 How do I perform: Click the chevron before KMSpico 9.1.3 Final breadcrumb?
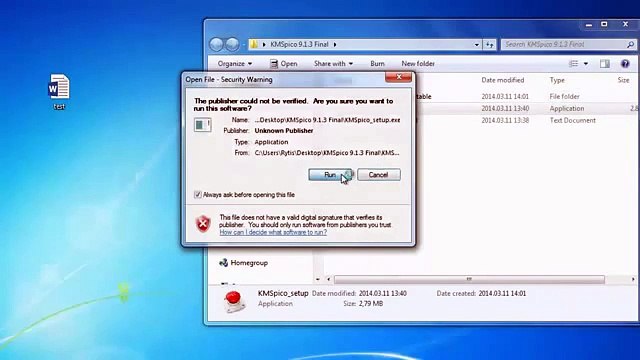tap(264, 44)
